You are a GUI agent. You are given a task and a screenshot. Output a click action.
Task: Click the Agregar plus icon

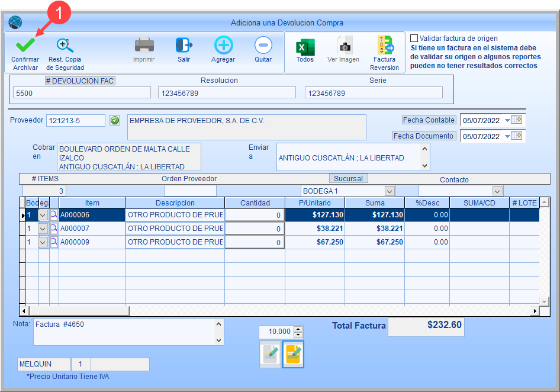[224, 46]
